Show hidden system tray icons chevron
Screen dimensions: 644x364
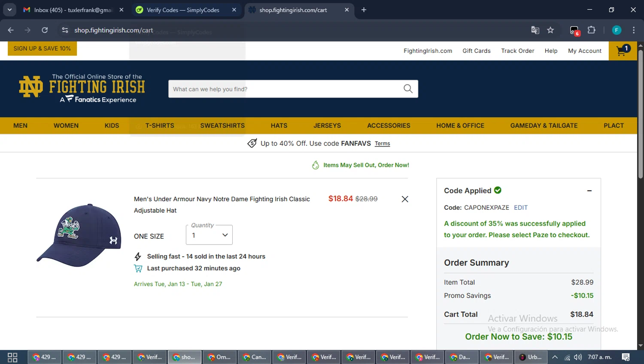click(x=555, y=357)
